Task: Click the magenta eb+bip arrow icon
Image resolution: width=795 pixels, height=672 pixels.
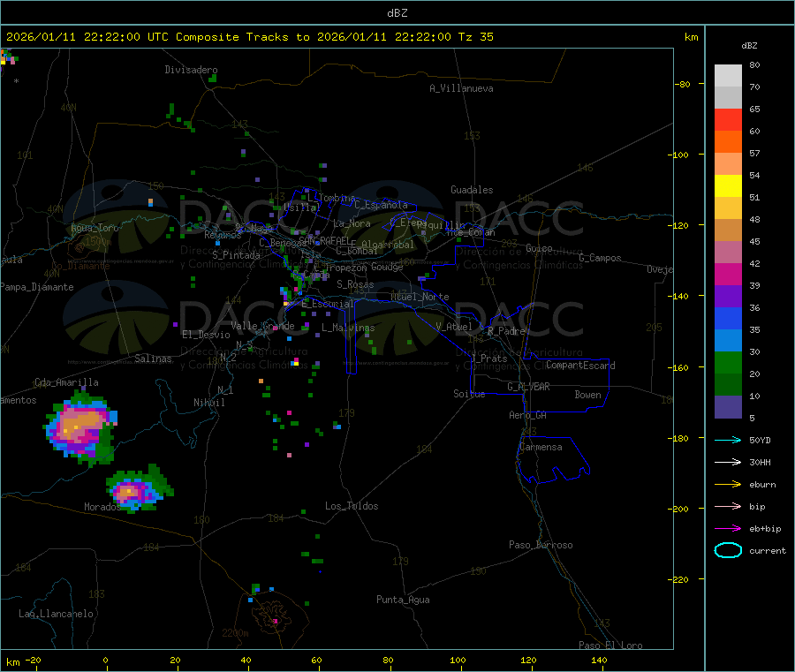Action: coord(728,528)
